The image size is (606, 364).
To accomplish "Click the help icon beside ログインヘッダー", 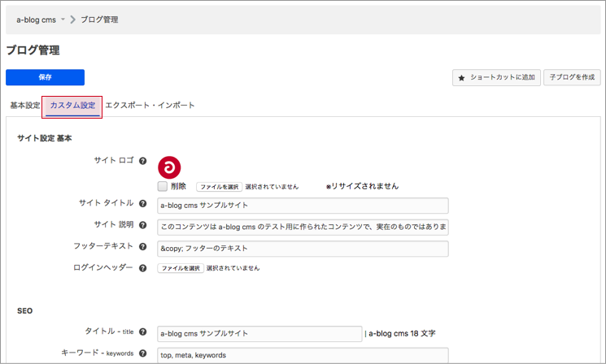I will [x=142, y=267].
